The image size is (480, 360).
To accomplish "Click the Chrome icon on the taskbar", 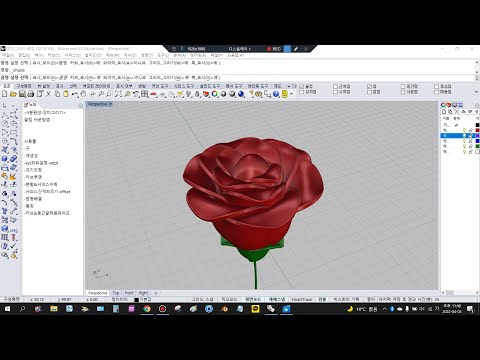I will point(147,309).
